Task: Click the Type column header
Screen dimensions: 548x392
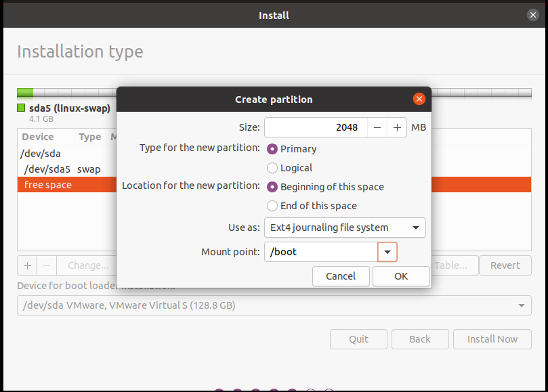Action: tap(89, 137)
